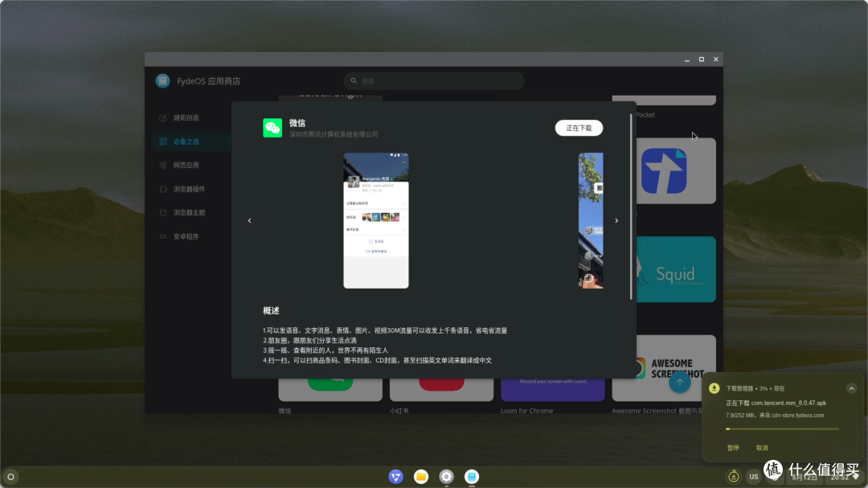Click the search magnifier icon
Viewport: 868px width, 488px height.
354,81
